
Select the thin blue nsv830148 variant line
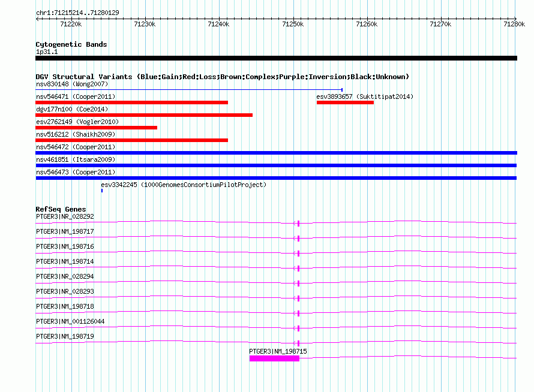(x=189, y=90)
